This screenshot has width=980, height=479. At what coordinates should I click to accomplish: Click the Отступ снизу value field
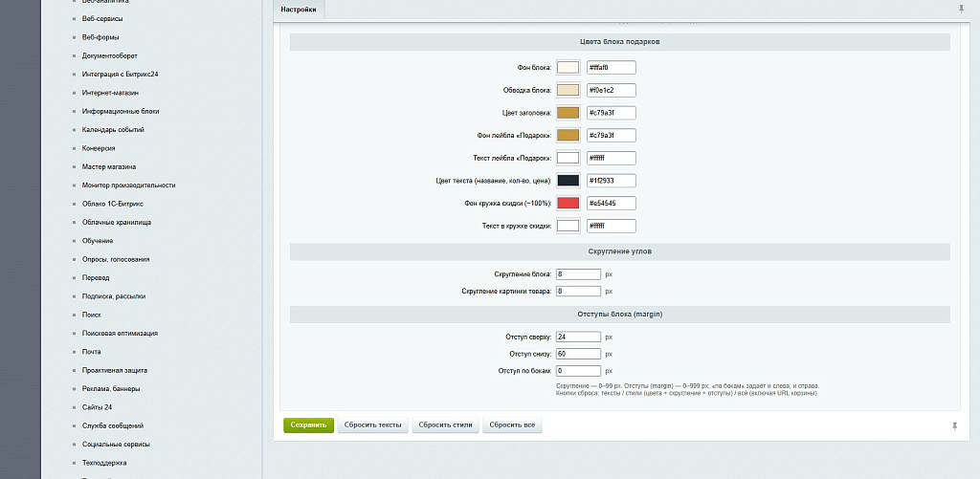(578, 354)
